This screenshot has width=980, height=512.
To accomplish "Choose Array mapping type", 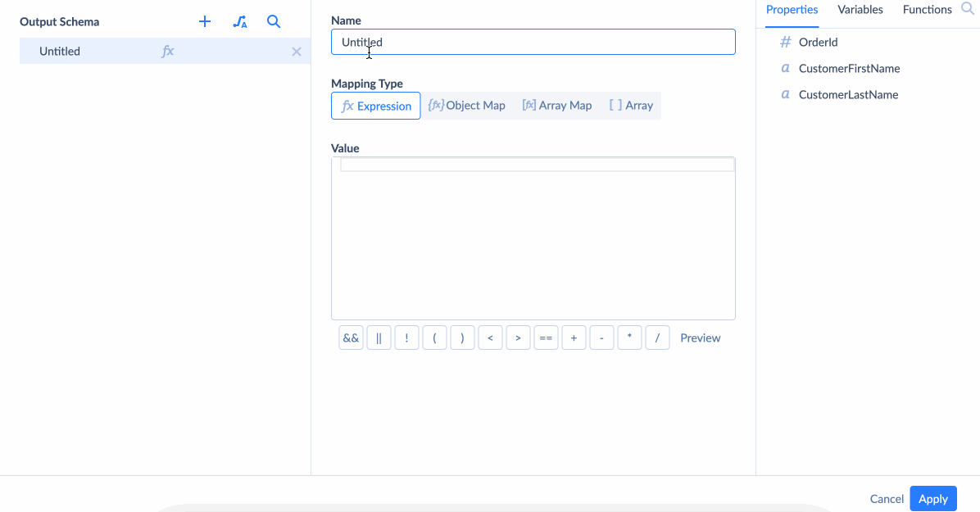I will [x=631, y=106].
